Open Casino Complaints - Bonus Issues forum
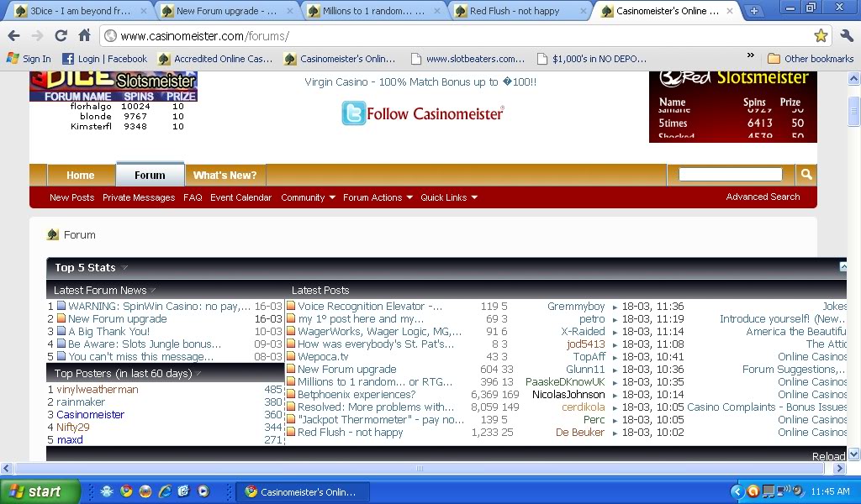Screen dimensions: 861x504 click(767, 407)
